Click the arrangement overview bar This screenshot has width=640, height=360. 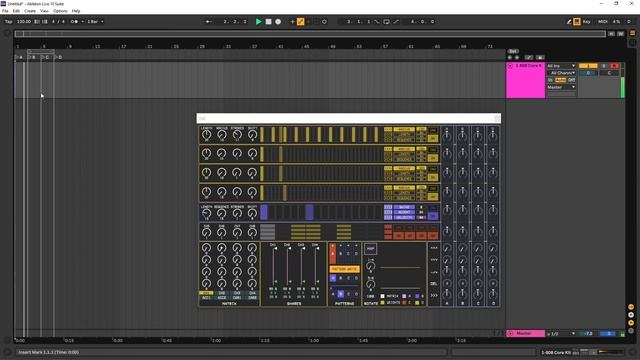pos(310,34)
